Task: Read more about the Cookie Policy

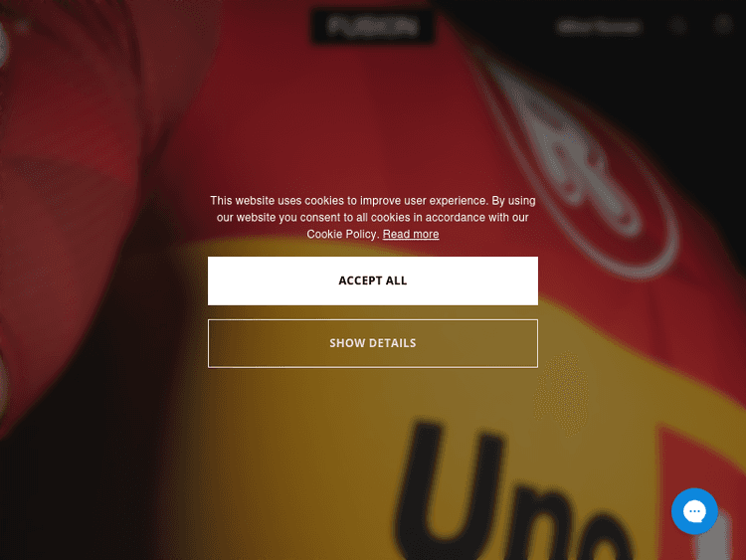Action: [411, 234]
